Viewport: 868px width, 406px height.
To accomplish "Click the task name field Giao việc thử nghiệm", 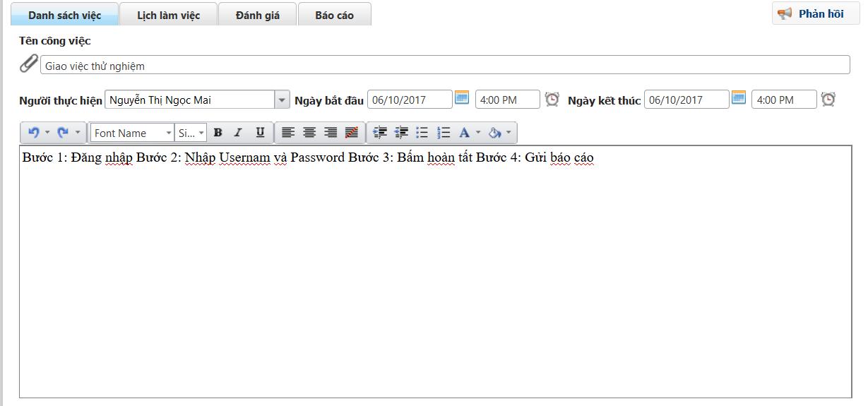I will pyautogui.click(x=445, y=66).
